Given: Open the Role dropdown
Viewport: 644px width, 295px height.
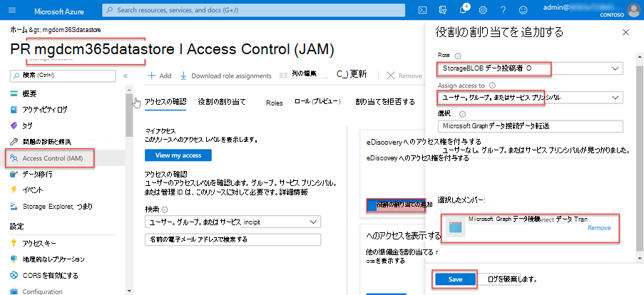Looking at the screenshot, I should pos(530,68).
